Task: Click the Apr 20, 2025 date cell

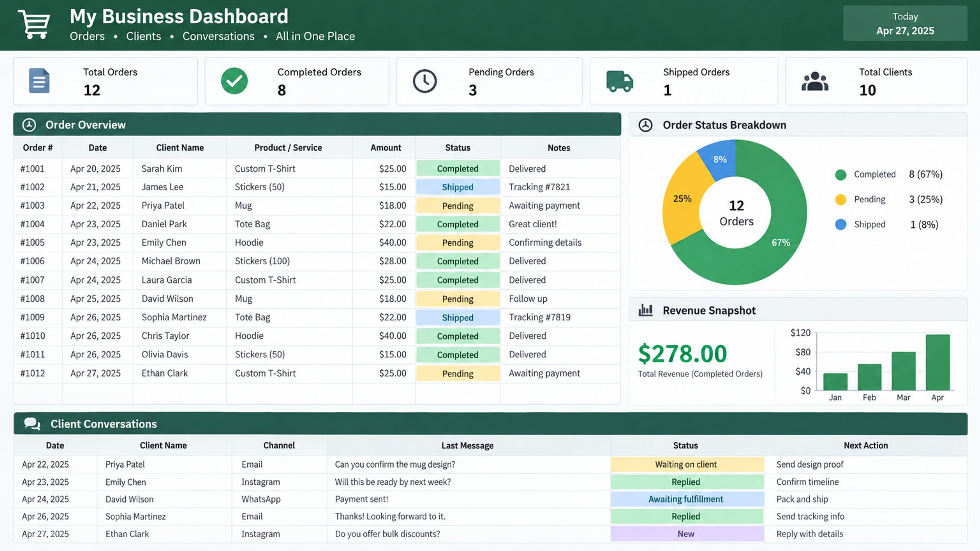Action: coord(95,169)
